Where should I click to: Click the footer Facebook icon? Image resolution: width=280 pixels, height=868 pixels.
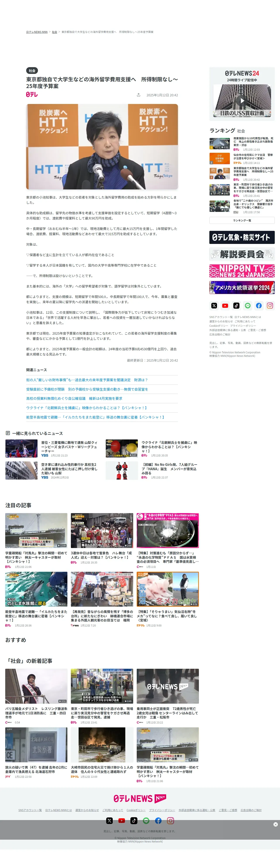click(x=158, y=820)
